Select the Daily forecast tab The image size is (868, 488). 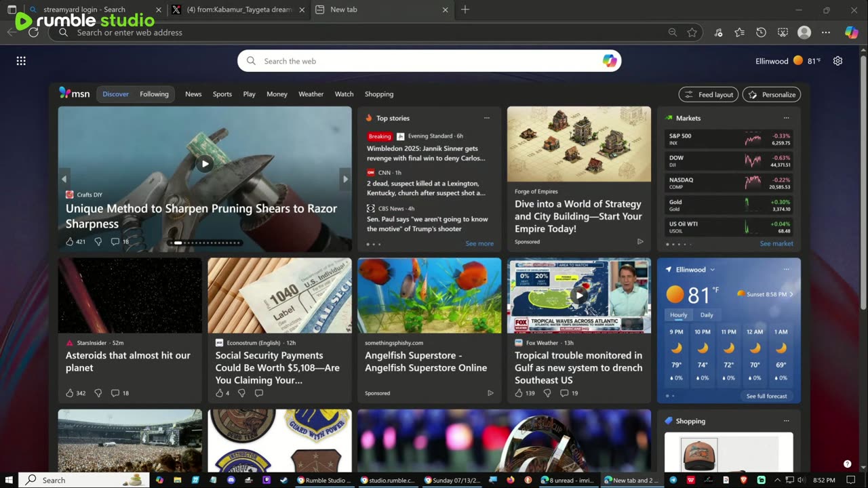[x=707, y=315]
